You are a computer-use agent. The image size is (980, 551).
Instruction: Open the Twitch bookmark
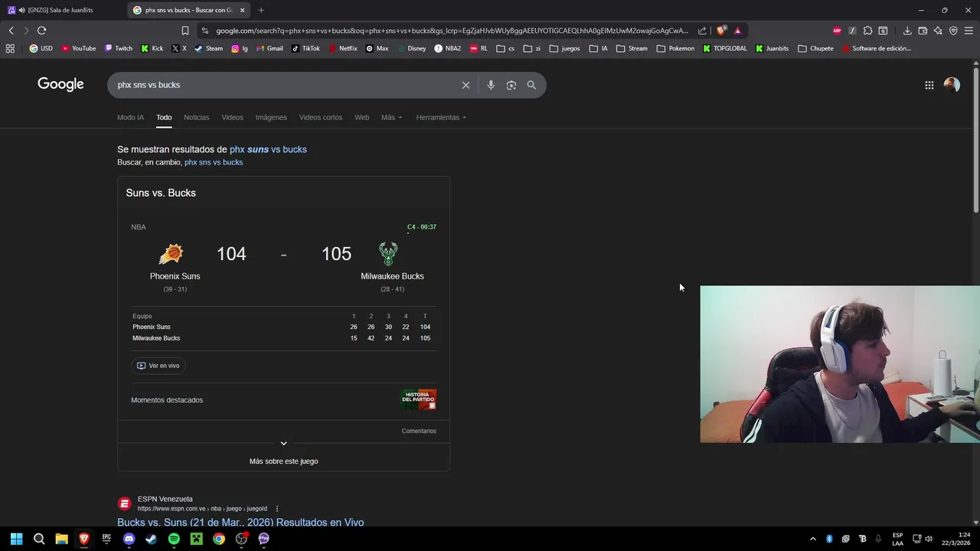click(x=119, y=48)
